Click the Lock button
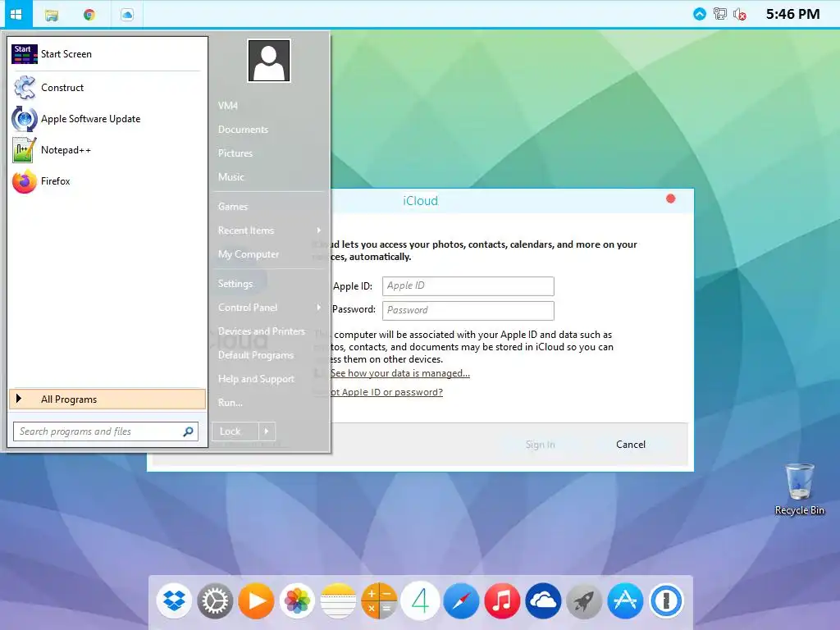Viewport: 840px width, 630px height. point(235,431)
